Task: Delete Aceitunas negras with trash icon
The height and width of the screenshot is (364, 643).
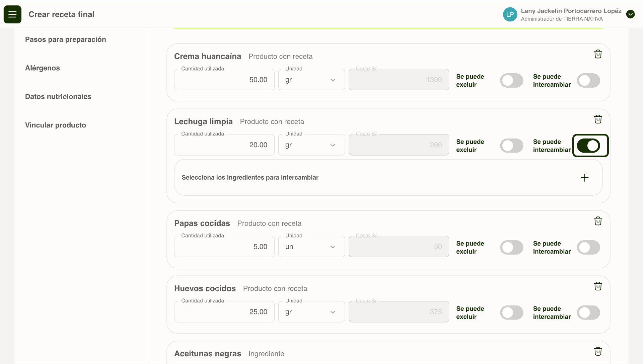Action: (x=598, y=351)
